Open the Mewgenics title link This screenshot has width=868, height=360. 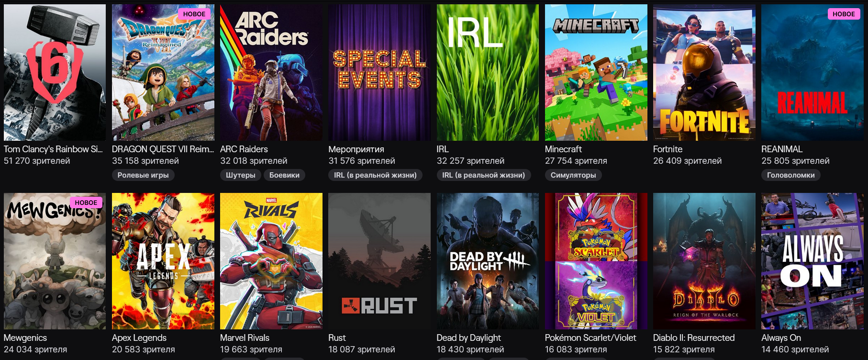pos(25,337)
